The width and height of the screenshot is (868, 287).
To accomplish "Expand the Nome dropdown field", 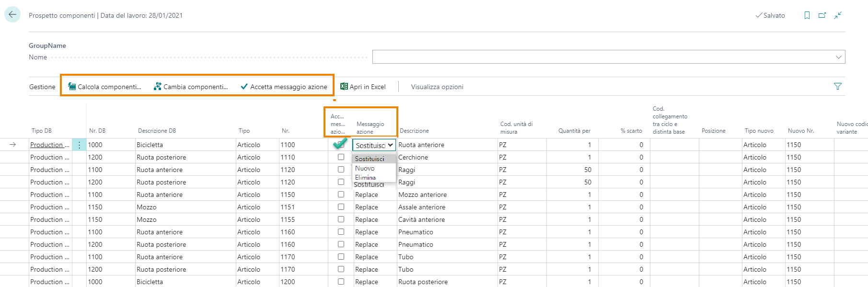I will pyautogui.click(x=838, y=57).
